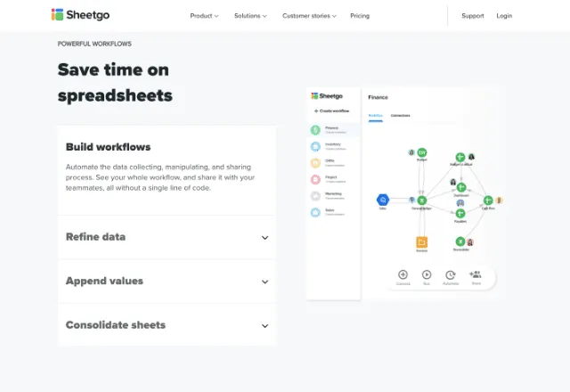Expand the Refine data section

pyautogui.click(x=167, y=237)
